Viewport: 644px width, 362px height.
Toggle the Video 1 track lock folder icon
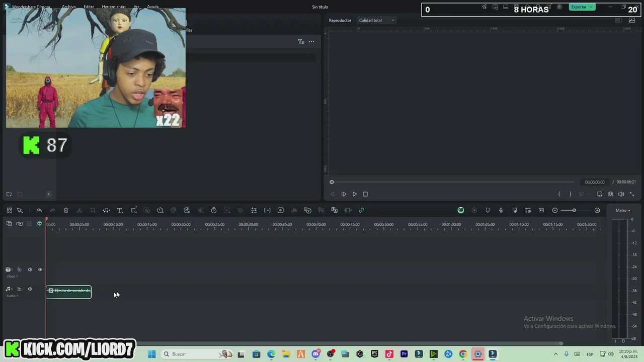(x=20, y=269)
